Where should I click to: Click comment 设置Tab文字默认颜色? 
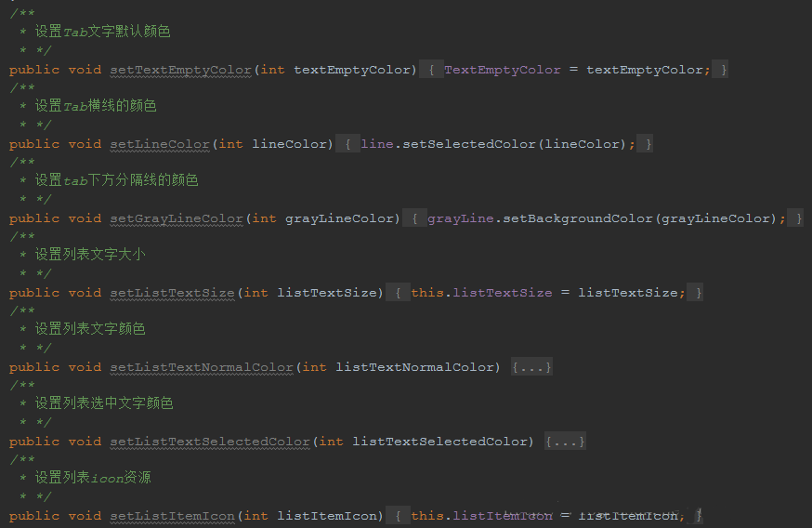tap(102, 32)
